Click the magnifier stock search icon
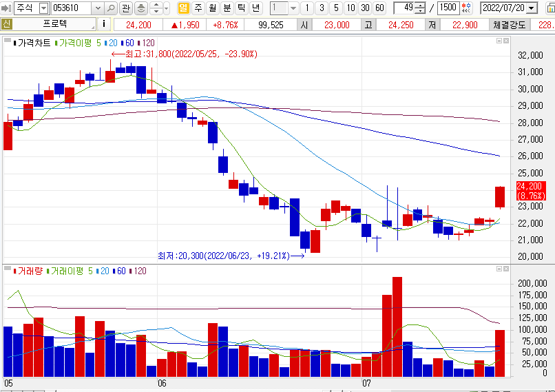This screenshot has width=555, height=392. [111, 8]
